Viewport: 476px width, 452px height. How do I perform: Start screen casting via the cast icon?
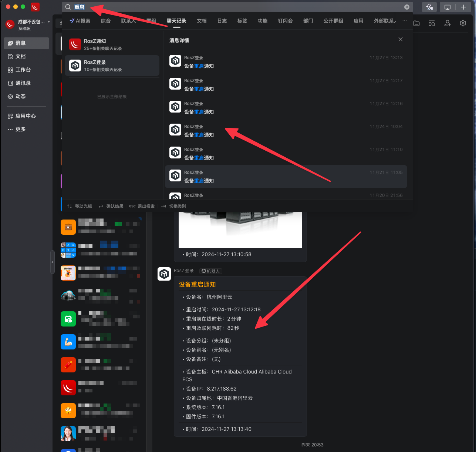click(x=448, y=7)
